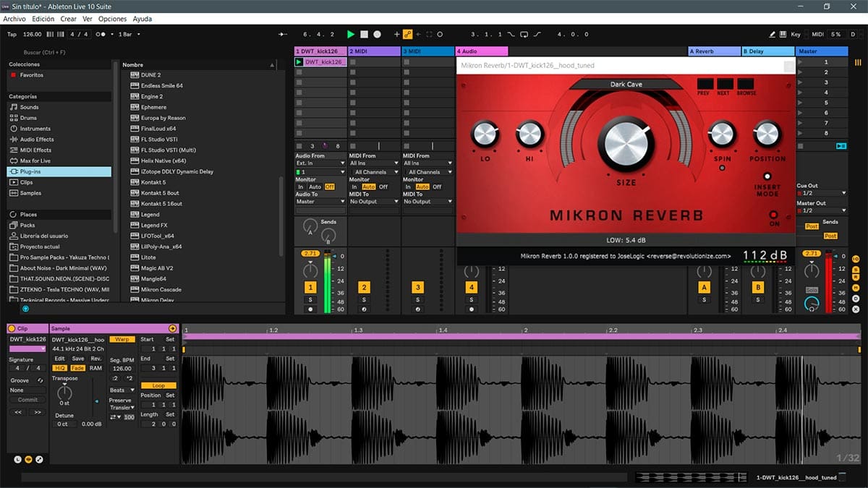This screenshot has height=488, width=868.
Task: Click the sample Edit button
Action: (59, 359)
